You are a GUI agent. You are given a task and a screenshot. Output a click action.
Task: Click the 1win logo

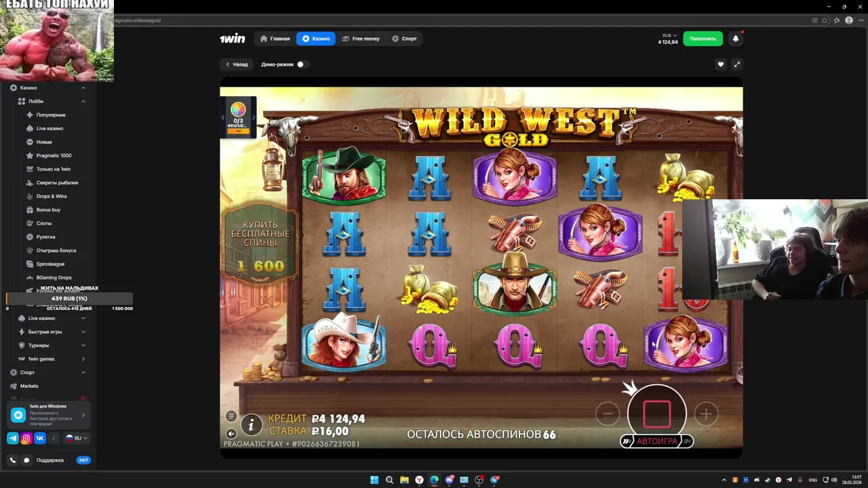tap(232, 39)
